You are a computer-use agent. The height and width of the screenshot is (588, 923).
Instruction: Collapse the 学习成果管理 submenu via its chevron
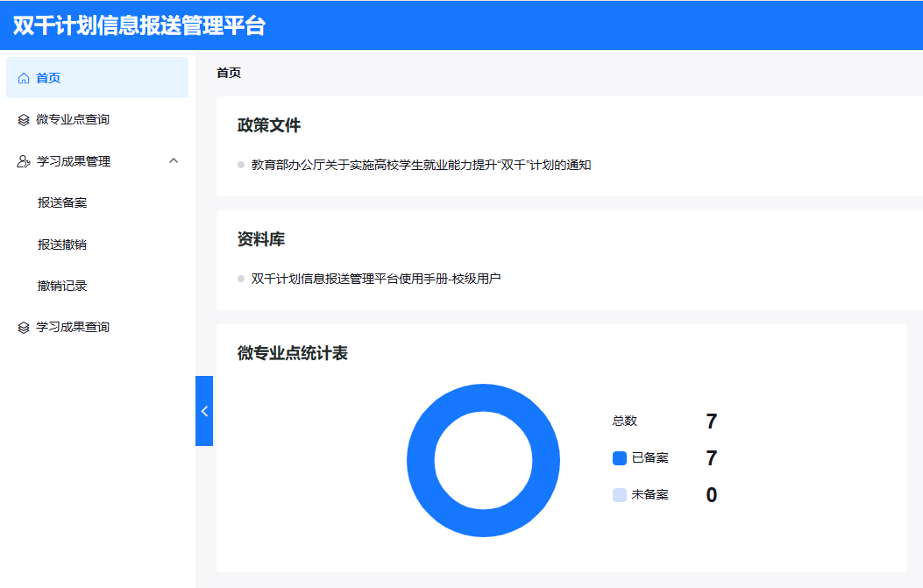click(x=174, y=161)
